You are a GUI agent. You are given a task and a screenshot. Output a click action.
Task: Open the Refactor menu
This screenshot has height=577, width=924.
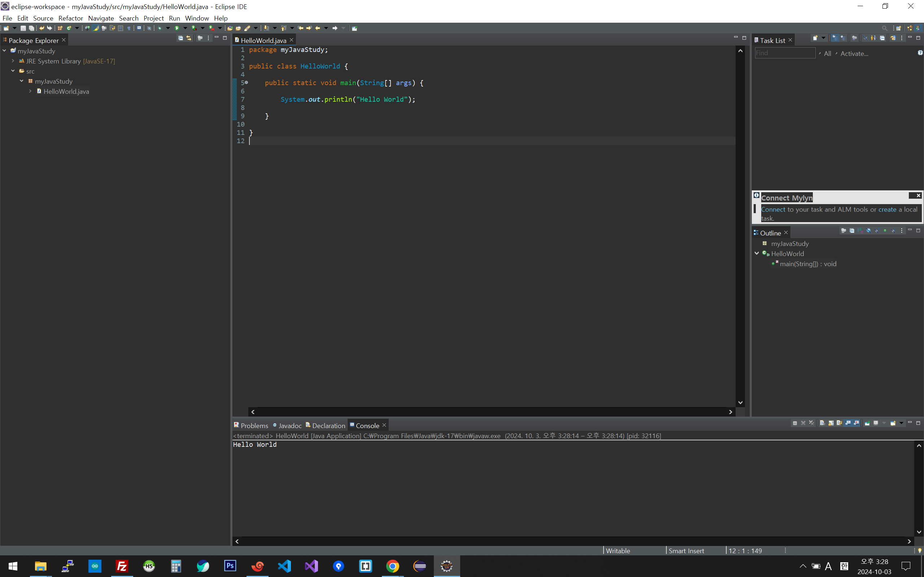(71, 18)
